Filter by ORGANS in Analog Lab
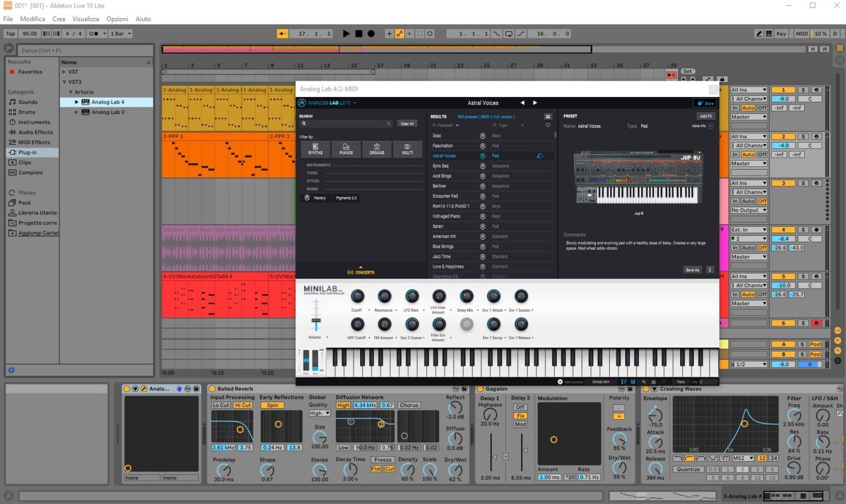Image resolution: width=846 pixels, height=504 pixels. (377, 149)
